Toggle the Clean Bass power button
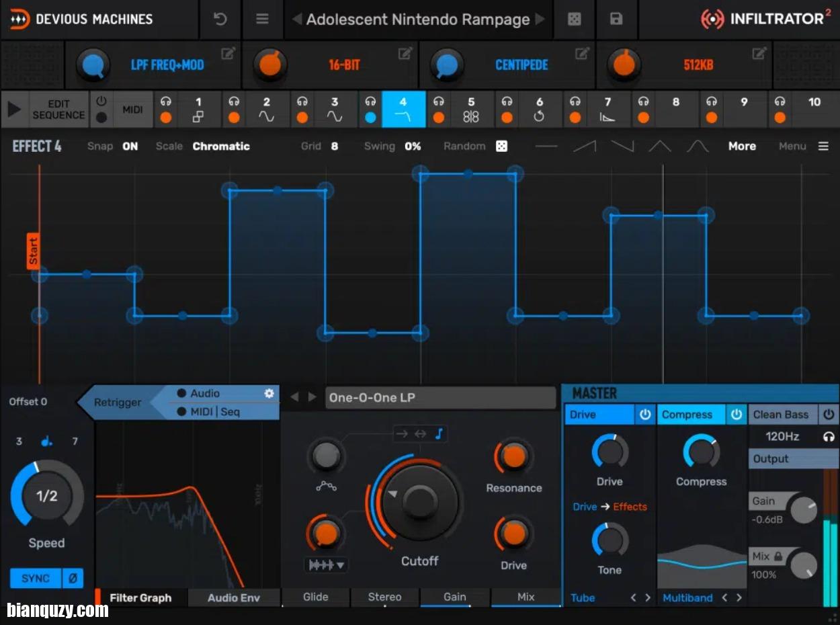The height and width of the screenshot is (625, 840). 829,415
